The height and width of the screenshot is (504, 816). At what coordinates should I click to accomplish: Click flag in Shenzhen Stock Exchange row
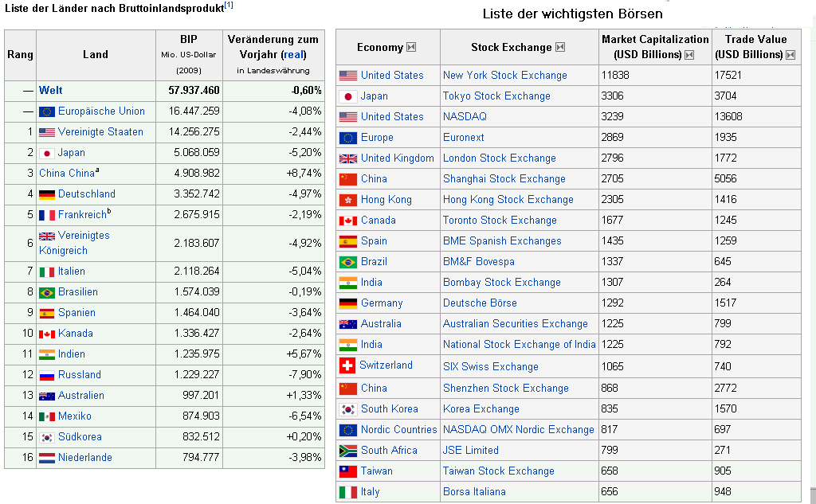coord(348,389)
